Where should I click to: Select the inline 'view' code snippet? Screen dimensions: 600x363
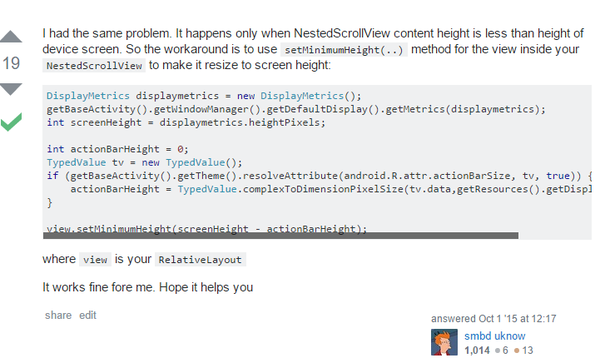click(95, 260)
